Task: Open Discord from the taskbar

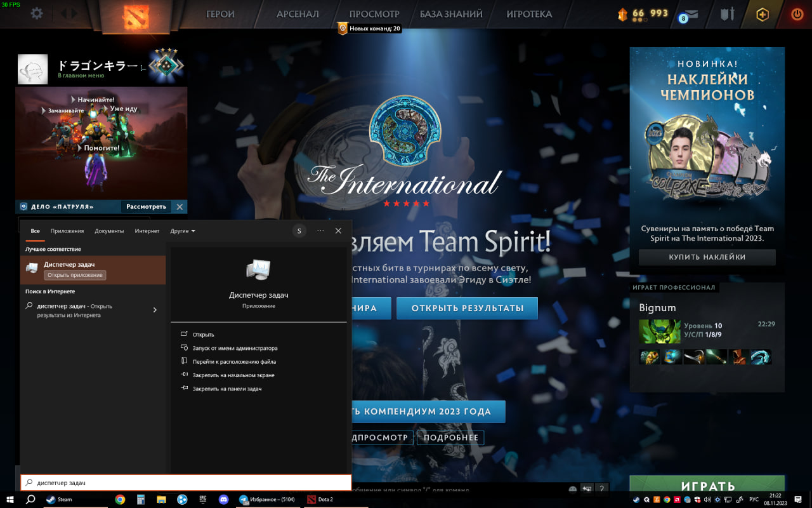Action: tap(223, 500)
